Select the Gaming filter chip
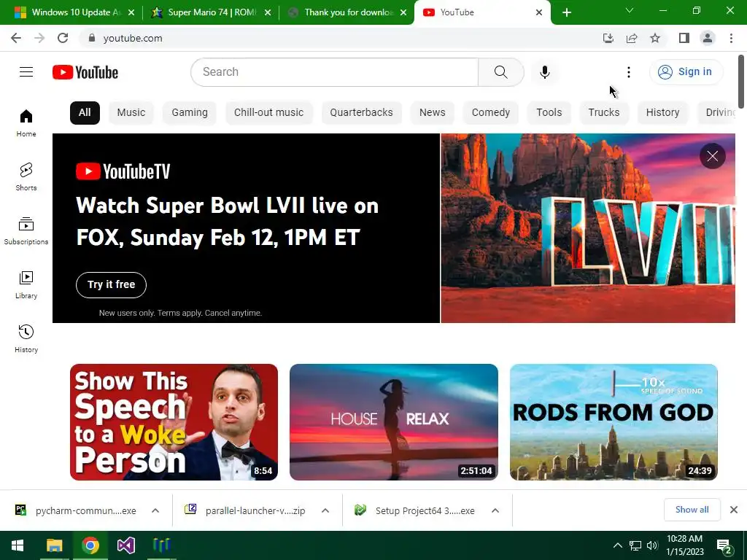This screenshot has height=560, width=747. pyautogui.click(x=190, y=113)
